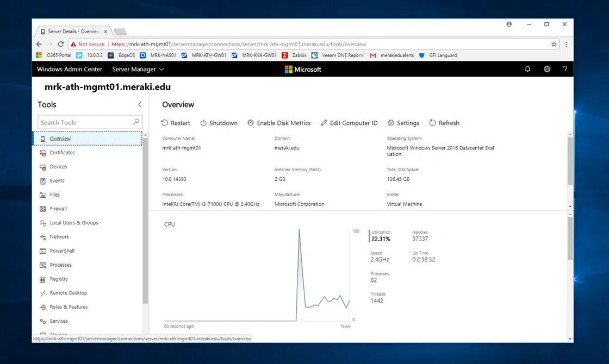Expand the Server Manager dropdown
The height and width of the screenshot is (364, 609).
point(138,69)
